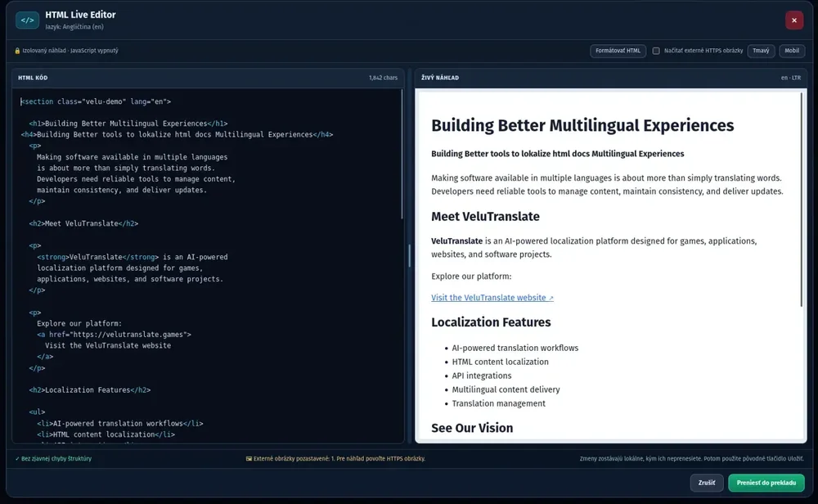Click into the HTML code editor at first line
This screenshot has width=818, height=504.
click(x=96, y=101)
